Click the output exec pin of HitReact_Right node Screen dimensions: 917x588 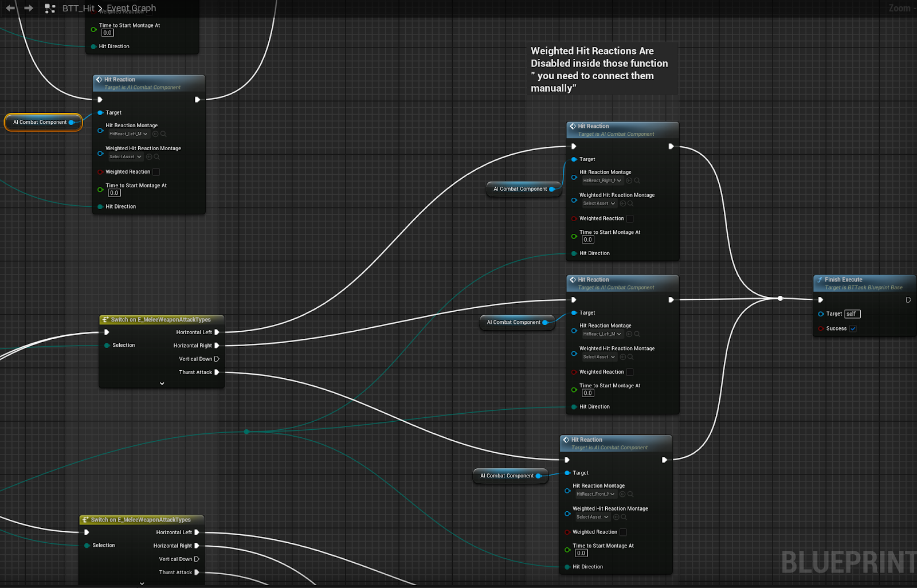671,146
